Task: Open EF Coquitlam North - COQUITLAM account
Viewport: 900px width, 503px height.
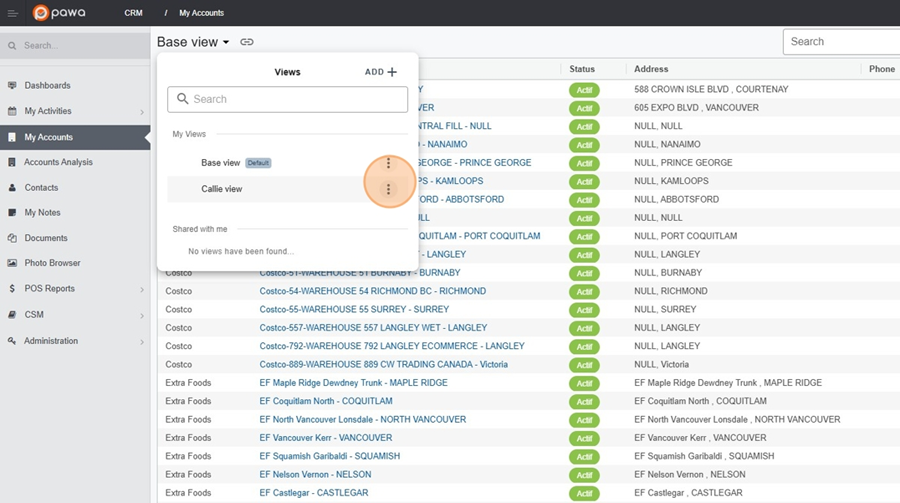Action: (x=326, y=401)
